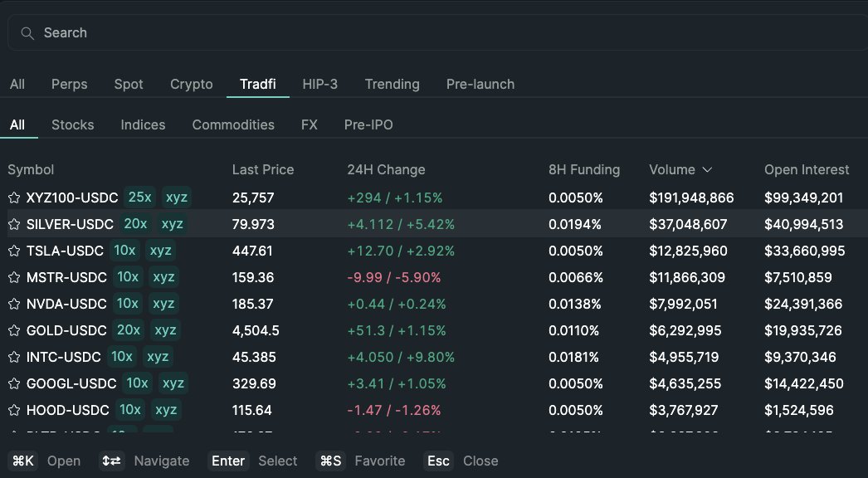This screenshot has width=868, height=478.
Task: Click TSLA volume $12,825,960
Action: [688, 251]
